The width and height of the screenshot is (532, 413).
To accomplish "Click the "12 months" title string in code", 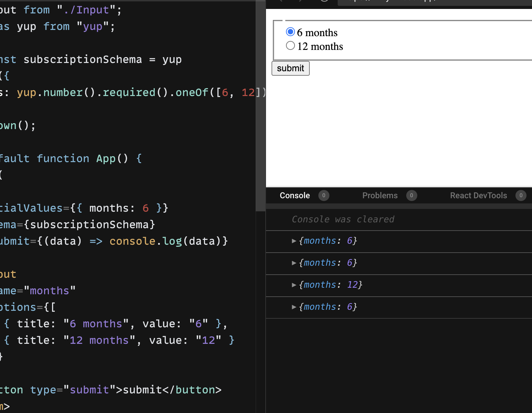I will pos(99,340).
